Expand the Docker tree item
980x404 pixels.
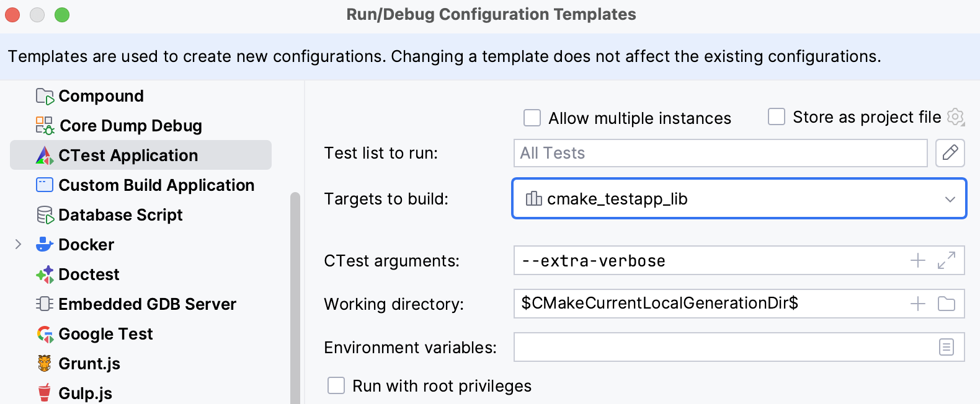point(17,245)
